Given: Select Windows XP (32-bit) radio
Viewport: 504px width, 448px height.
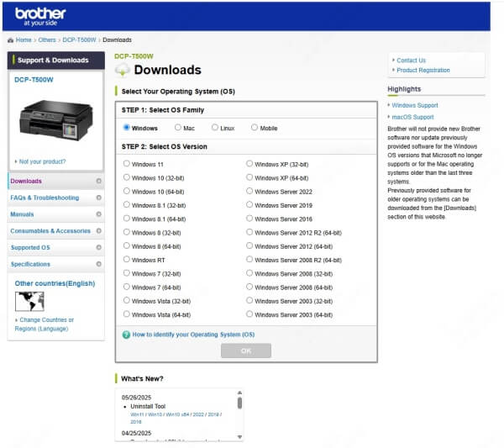Looking at the screenshot, I should (x=249, y=164).
